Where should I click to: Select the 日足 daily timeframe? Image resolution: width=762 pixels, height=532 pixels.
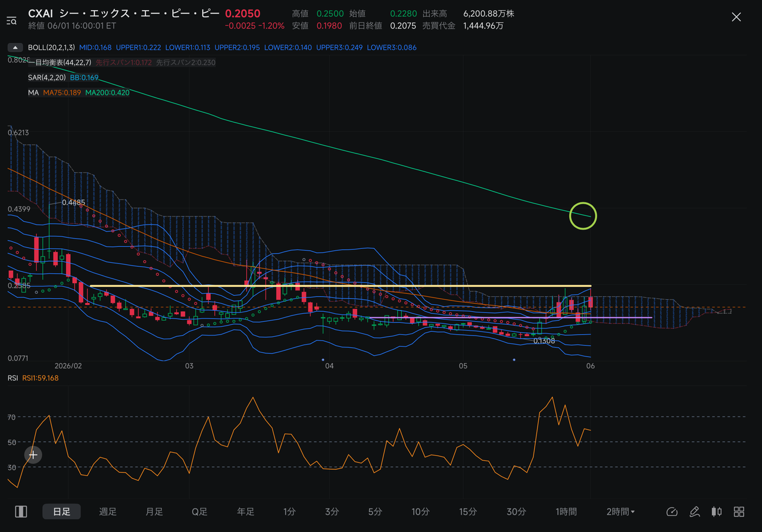click(x=61, y=512)
